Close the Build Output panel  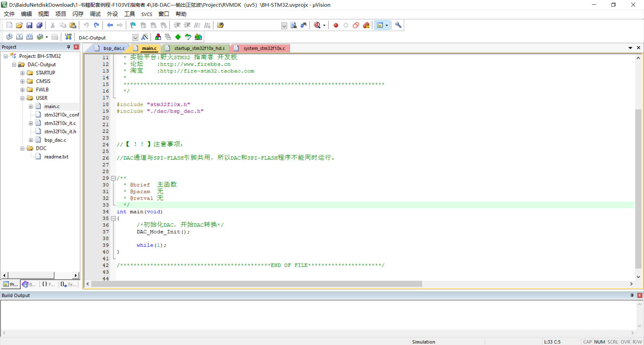[640, 295]
